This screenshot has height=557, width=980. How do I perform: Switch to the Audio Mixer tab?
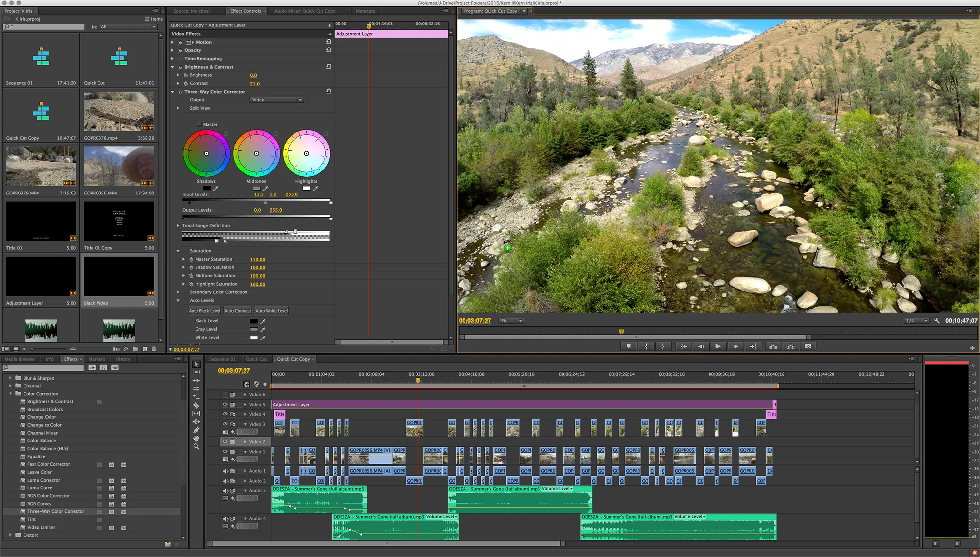point(304,11)
